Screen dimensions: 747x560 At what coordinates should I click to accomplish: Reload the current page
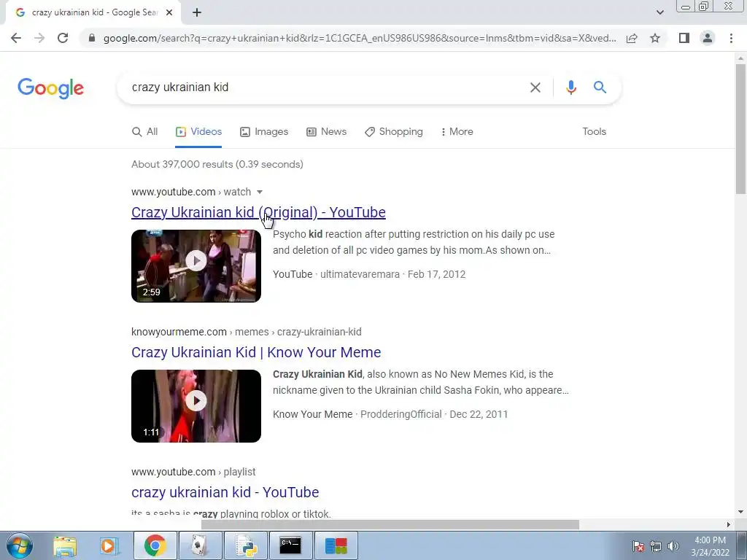click(x=63, y=38)
